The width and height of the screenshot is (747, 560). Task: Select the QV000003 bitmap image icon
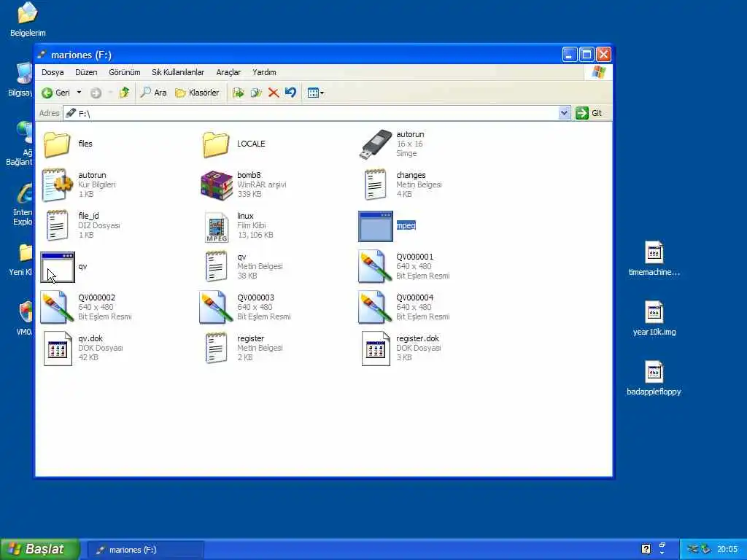coord(216,307)
